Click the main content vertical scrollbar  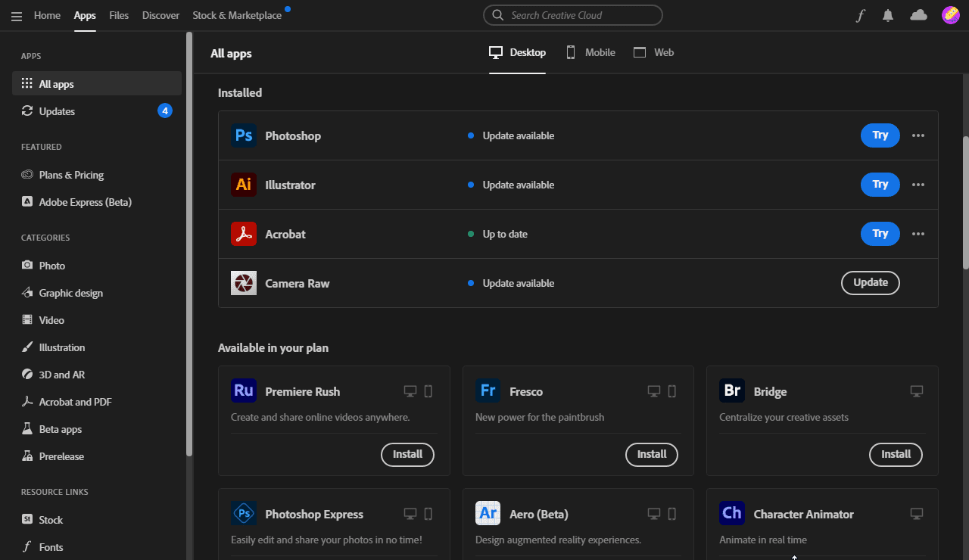(965, 202)
